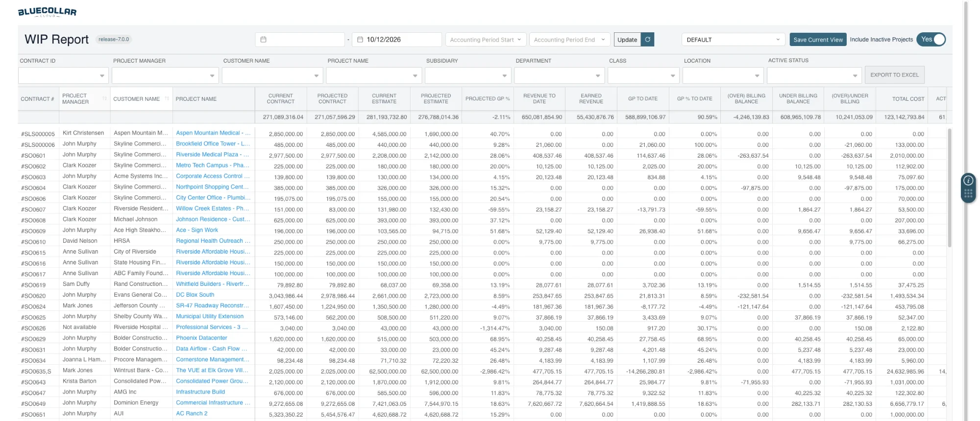Open the Contract ID filter dropdown
Viewport: 980px width, 421px height.
point(63,75)
